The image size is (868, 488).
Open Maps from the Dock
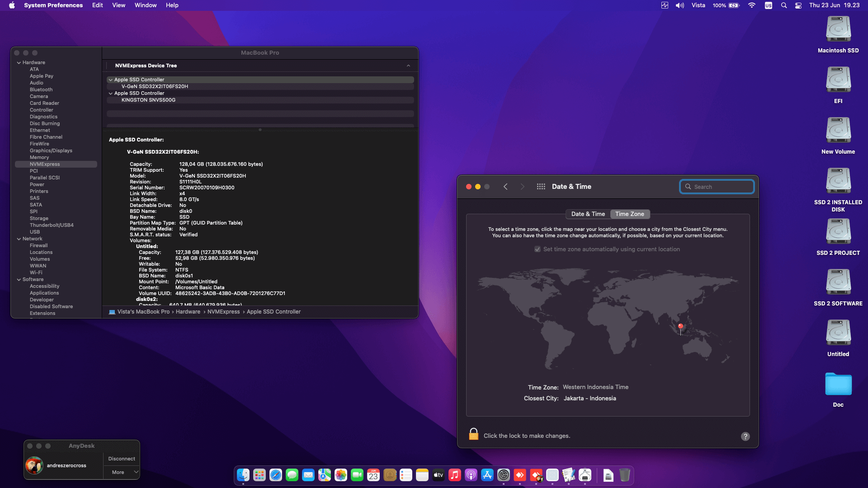tap(325, 475)
